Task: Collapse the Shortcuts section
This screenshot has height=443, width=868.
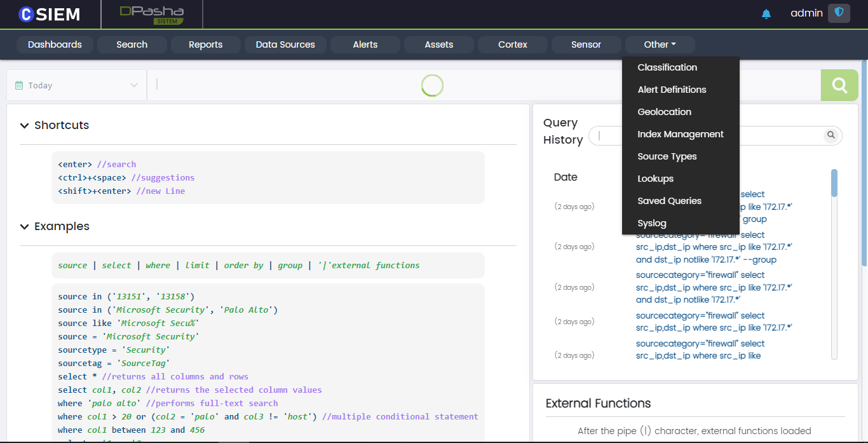Action: pyautogui.click(x=25, y=125)
